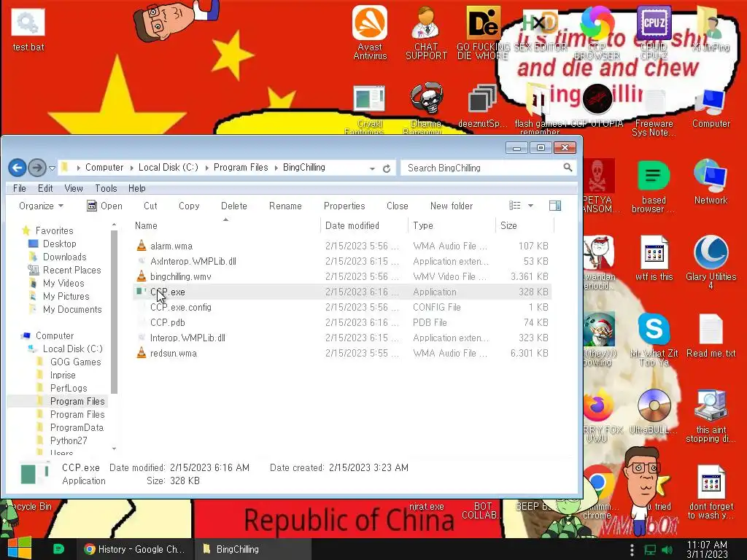The image size is (747, 560).
Task: Open wtf is this desktop icon
Action: [654, 258]
